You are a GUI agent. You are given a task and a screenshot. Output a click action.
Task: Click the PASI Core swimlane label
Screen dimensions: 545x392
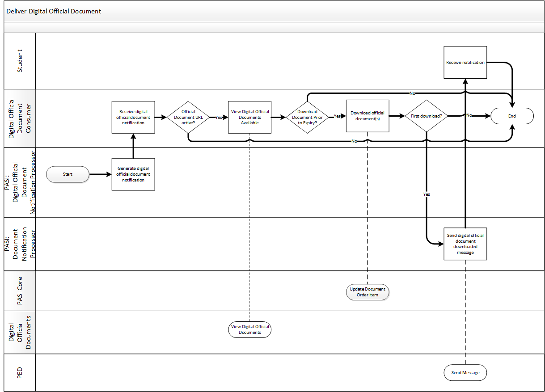[x=19, y=291]
